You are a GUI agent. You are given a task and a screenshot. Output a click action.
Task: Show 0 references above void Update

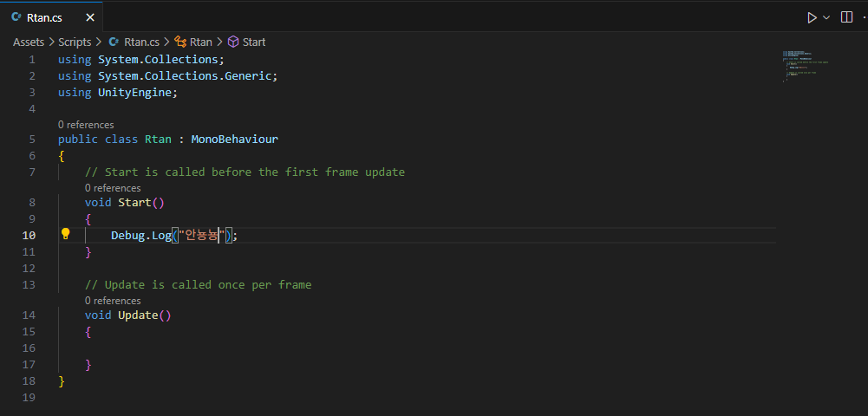tap(113, 301)
